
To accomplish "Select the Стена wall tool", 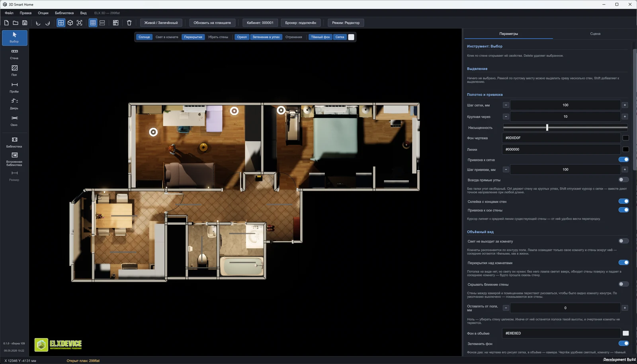I will pyautogui.click(x=14, y=54).
